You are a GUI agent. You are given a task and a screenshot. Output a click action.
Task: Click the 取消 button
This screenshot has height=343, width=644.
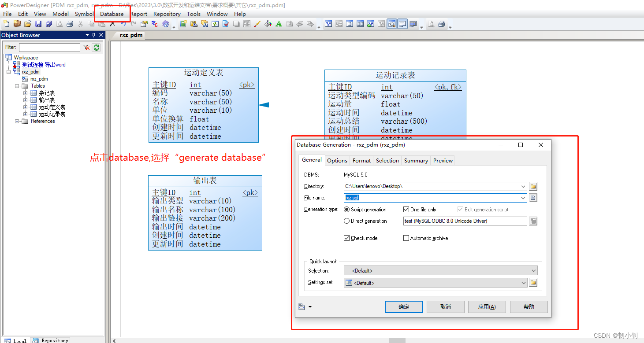[x=446, y=307]
